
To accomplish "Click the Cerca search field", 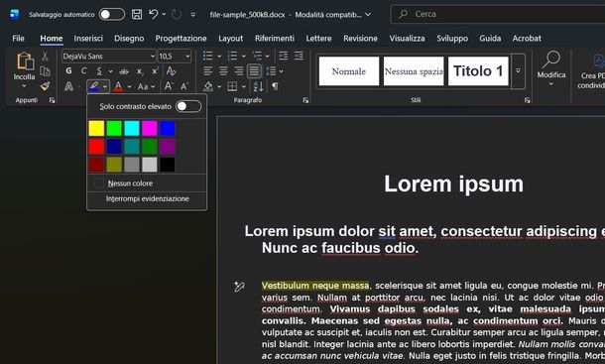I will [498, 14].
